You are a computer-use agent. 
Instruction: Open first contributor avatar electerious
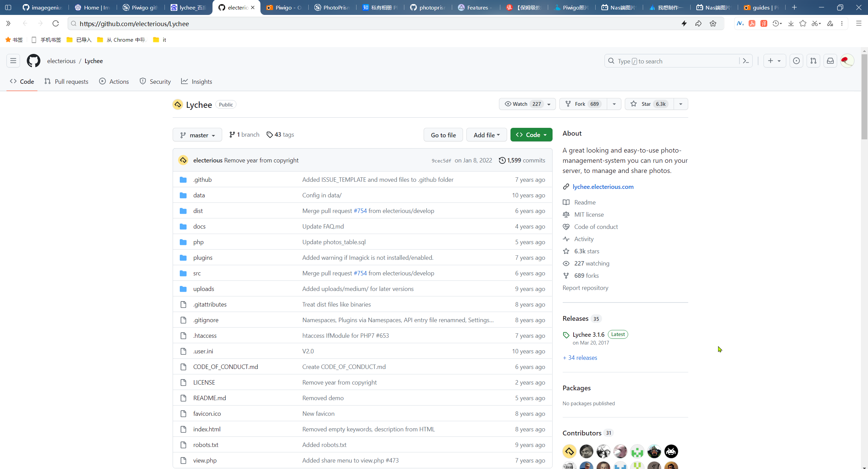pyautogui.click(x=570, y=451)
